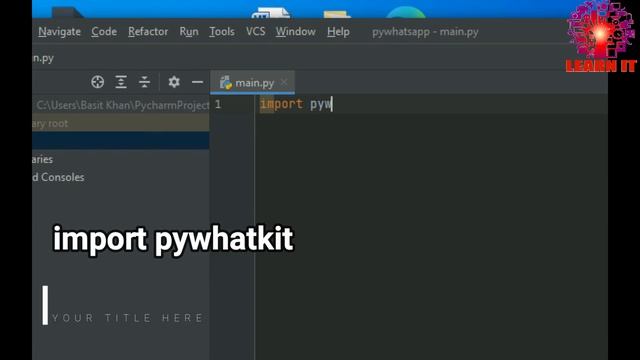Open the VCS menu
The image size is (640, 360).
click(x=256, y=32)
